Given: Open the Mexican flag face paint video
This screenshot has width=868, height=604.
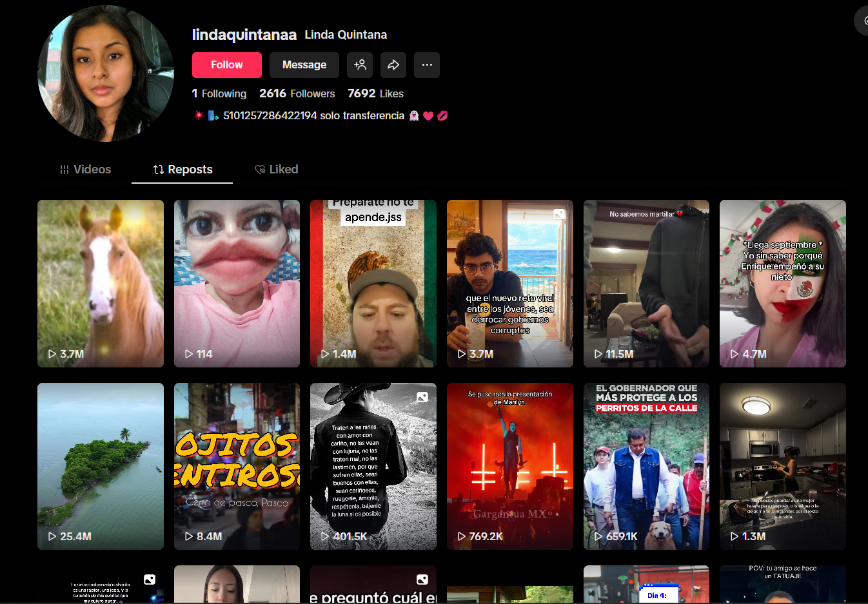Looking at the screenshot, I should click(783, 284).
